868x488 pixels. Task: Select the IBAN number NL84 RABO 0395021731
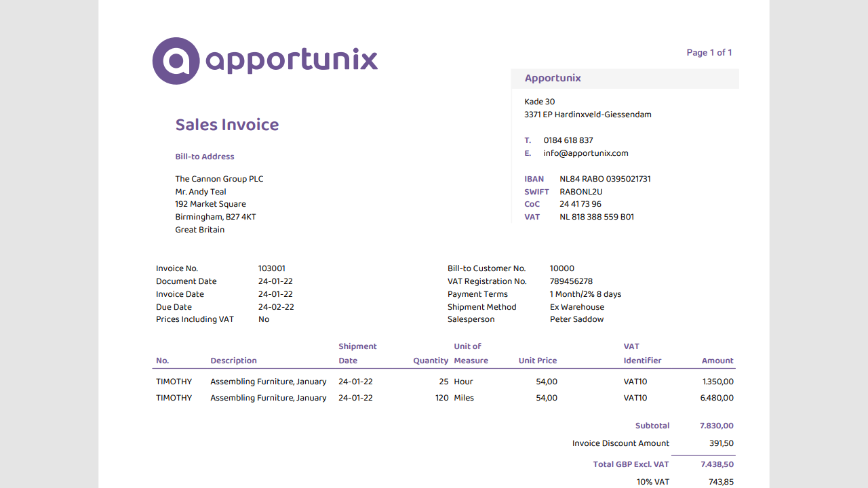click(605, 179)
